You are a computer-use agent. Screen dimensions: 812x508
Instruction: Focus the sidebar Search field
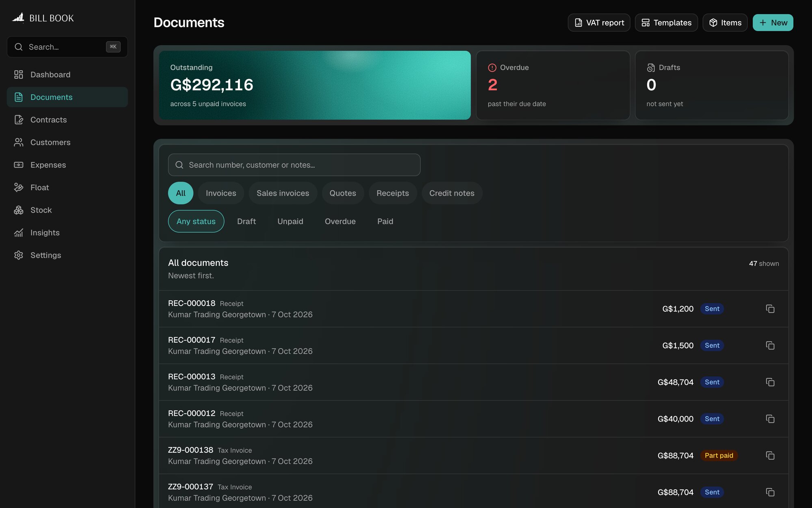67,47
